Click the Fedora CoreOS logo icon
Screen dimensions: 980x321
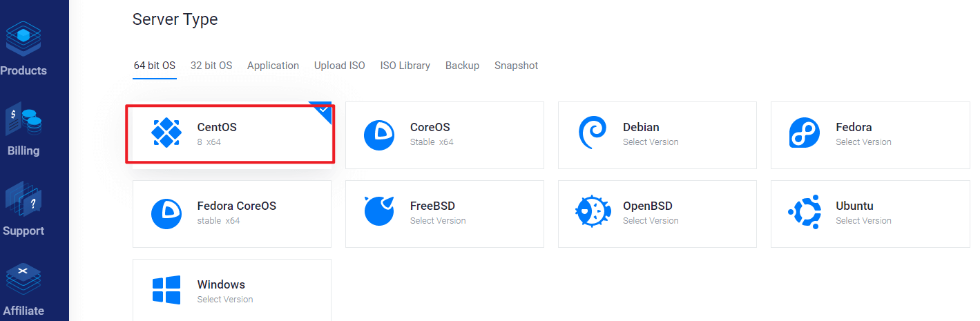click(x=166, y=213)
